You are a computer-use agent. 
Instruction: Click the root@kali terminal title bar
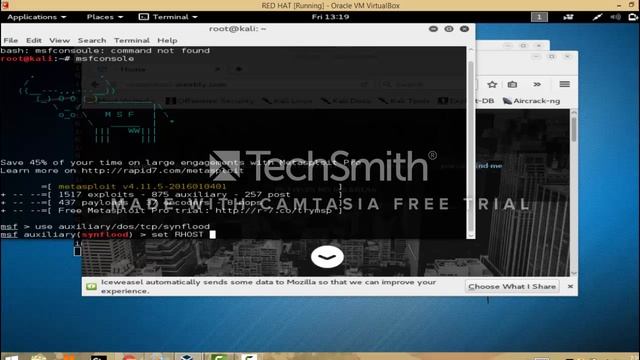point(237,29)
